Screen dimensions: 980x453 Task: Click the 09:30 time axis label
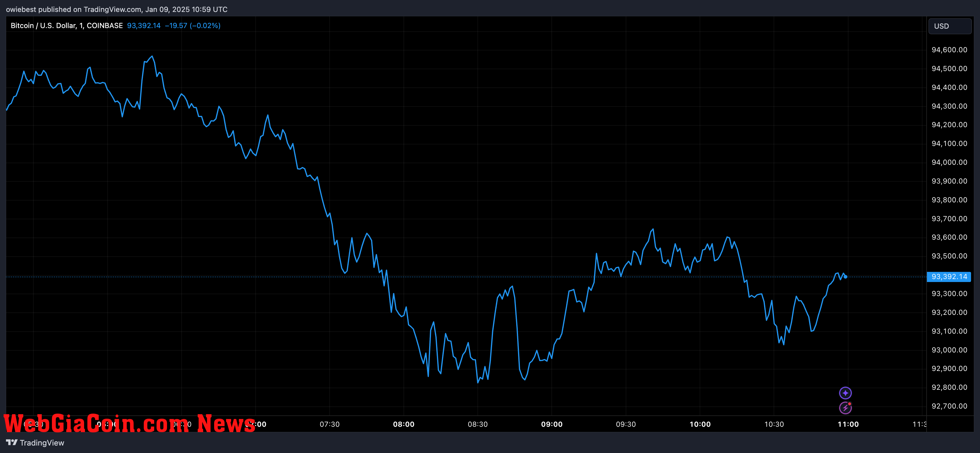[626, 424]
